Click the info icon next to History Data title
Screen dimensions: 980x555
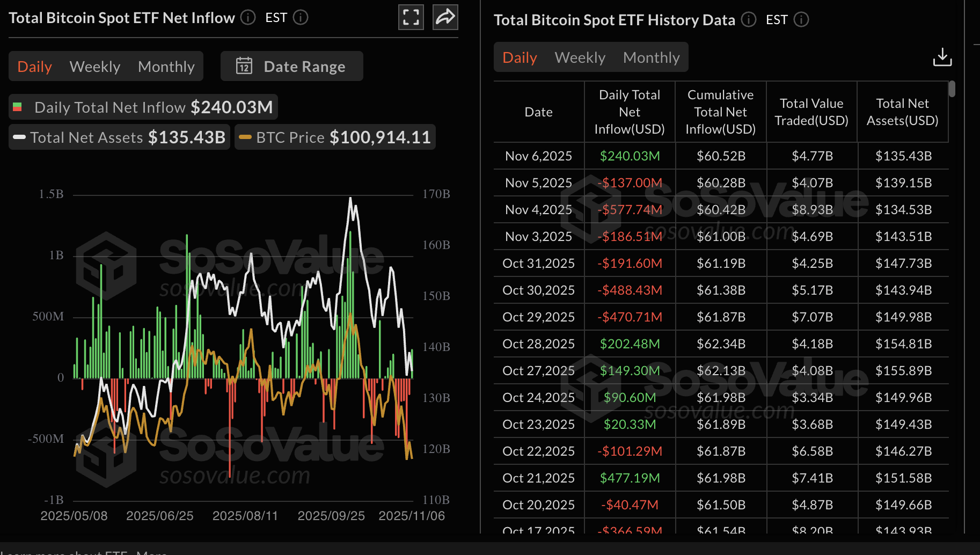point(748,20)
